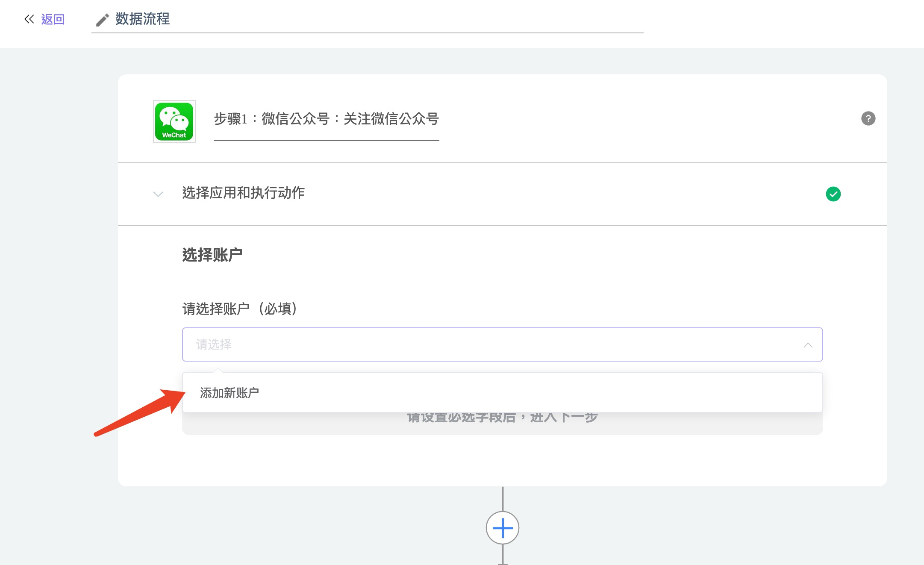Click the connector line above the plus button

503,498
